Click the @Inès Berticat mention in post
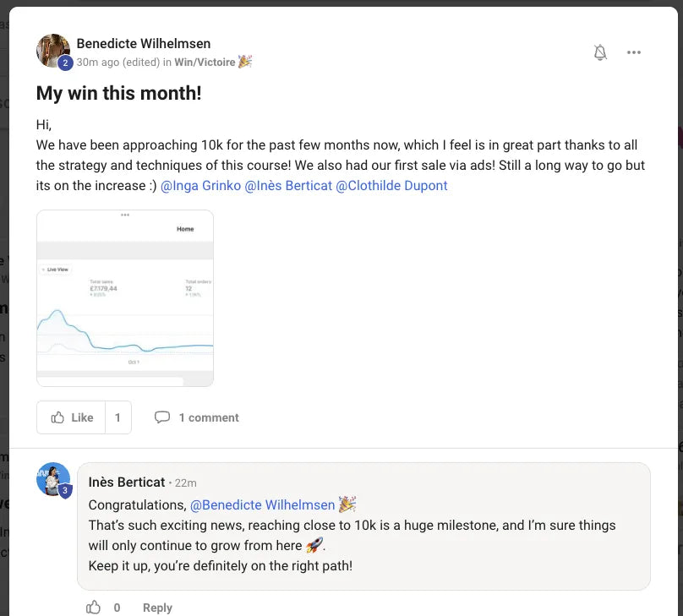Viewport: 683px width, 616px height. [288, 185]
